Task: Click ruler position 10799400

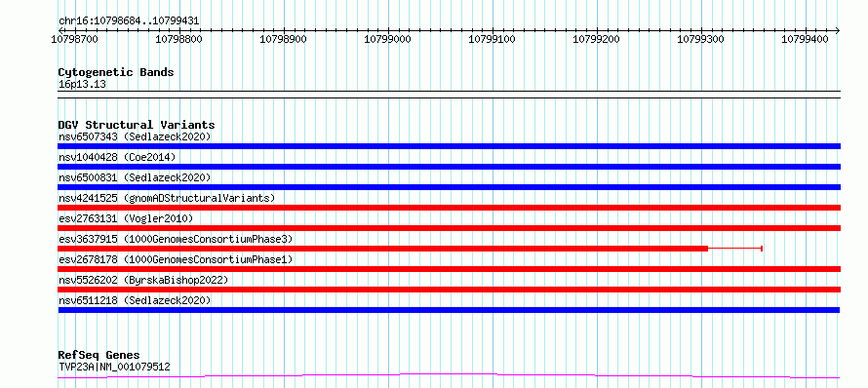Action: pyautogui.click(x=806, y=39)
